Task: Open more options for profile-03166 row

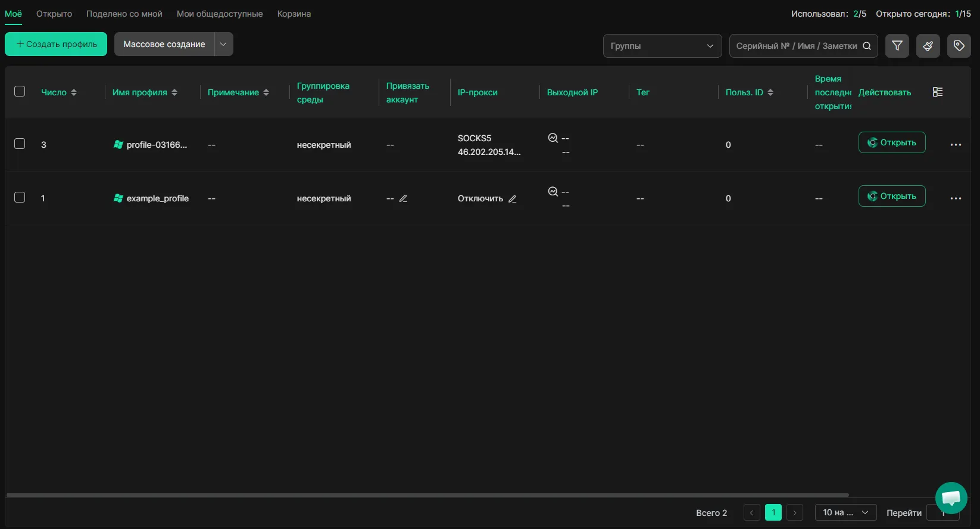Action: click(956, 145)
